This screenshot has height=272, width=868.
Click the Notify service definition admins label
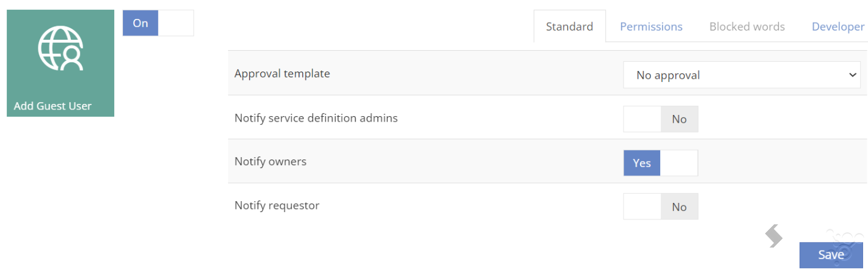coord(316,118)
